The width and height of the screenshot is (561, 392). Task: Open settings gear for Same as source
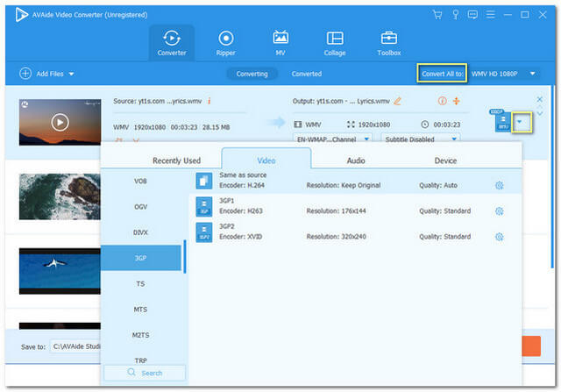499,185
